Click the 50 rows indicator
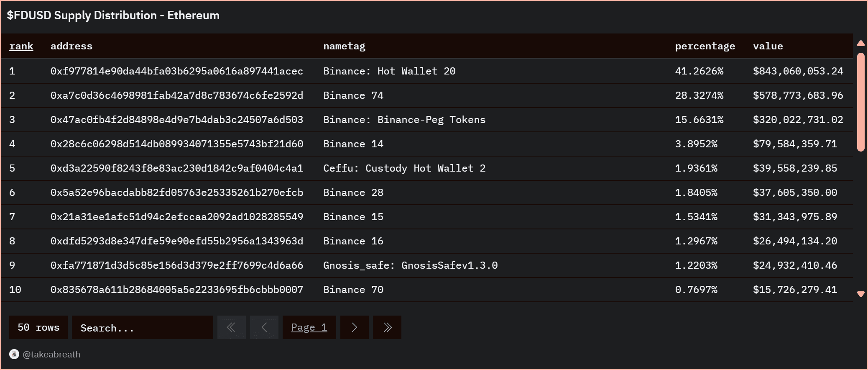868x370 pixels. coord(38,327)
